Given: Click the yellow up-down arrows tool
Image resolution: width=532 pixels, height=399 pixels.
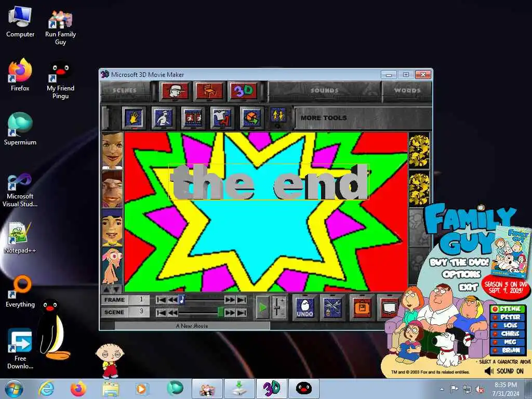Looking at the screenshot, I should [x=278, y=116].
